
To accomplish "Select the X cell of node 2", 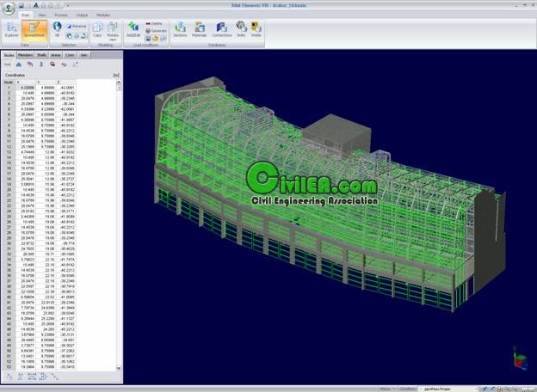I will (x=26, y=93).
